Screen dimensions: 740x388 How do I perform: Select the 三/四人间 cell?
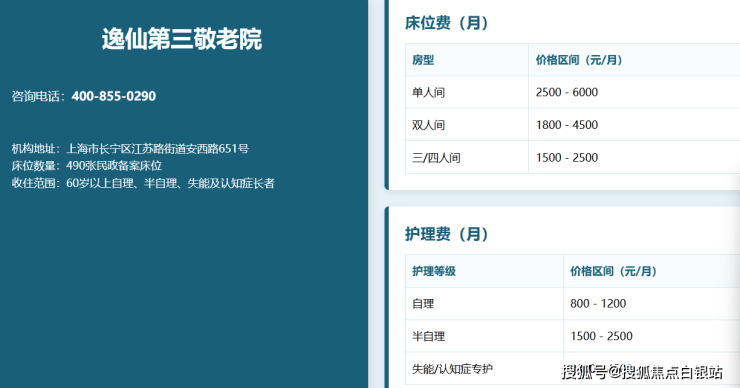coord(436,157)
